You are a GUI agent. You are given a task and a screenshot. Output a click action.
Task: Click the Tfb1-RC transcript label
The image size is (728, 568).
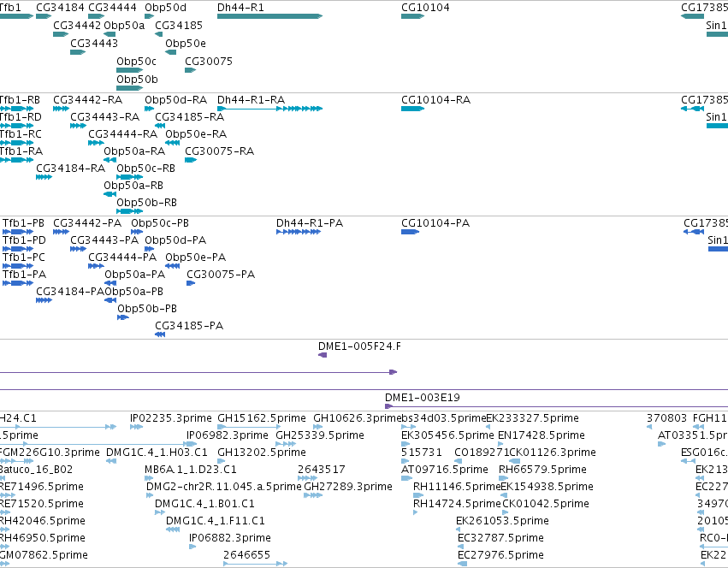[x=21, y=134]
